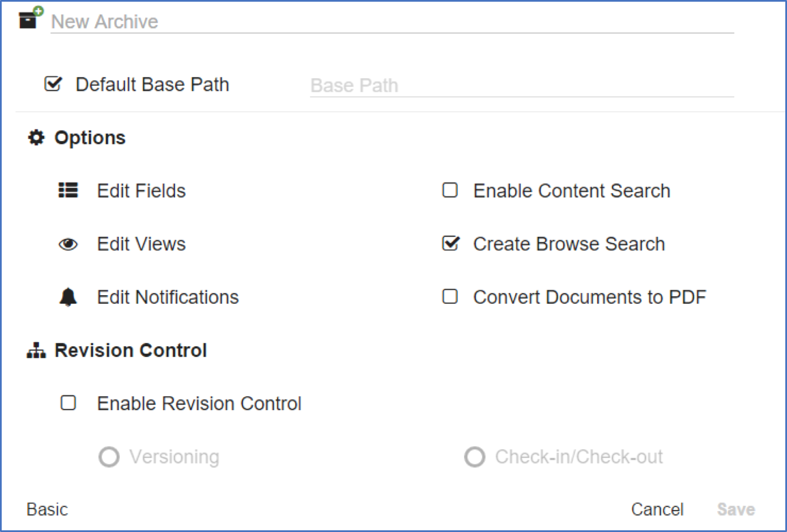
Task: Click the Save button
Action: 735,509
